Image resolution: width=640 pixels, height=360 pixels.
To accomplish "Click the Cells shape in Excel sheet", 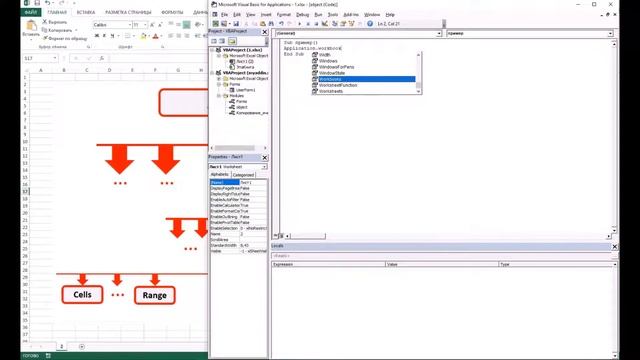I will (82, 295).
